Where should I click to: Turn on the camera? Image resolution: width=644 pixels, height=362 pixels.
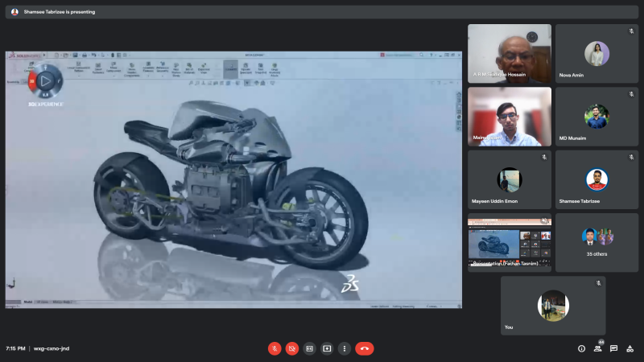[x=292, y=348]
